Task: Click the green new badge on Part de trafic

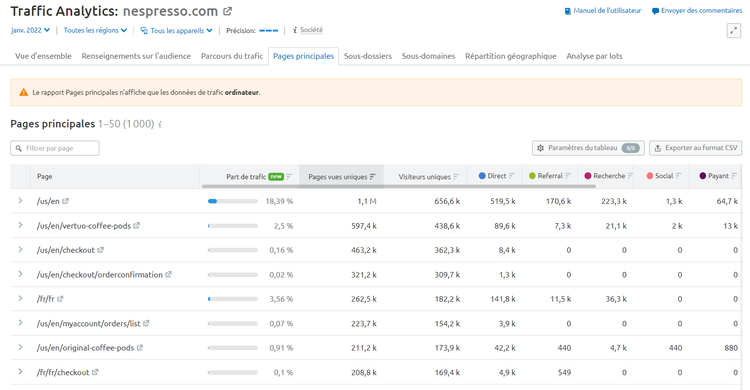Action: click(x=276, y=177)
